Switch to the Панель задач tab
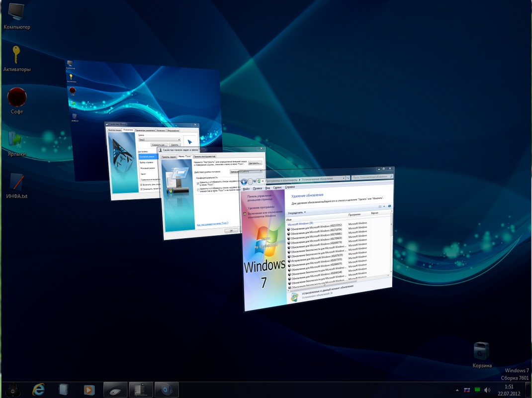532x398 pixels. [x=169, y=157]
